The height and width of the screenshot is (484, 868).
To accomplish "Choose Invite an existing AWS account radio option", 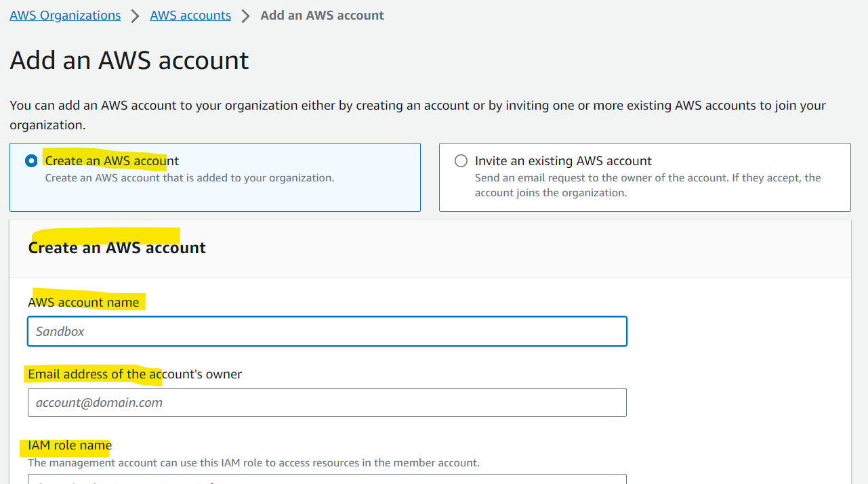I will [x=461, y=161].
